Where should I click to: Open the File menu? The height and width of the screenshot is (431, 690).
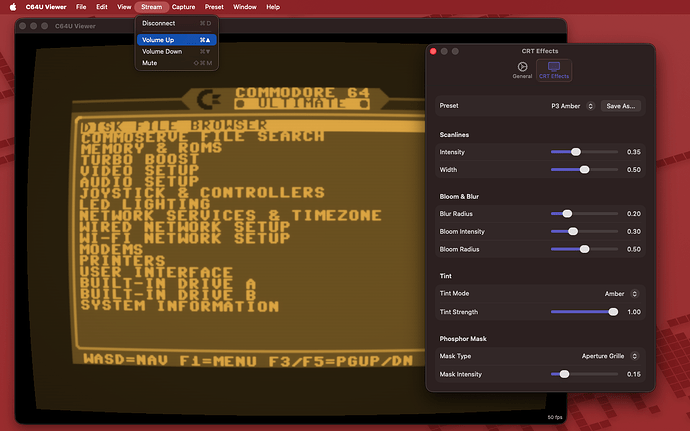click(81, 7)
